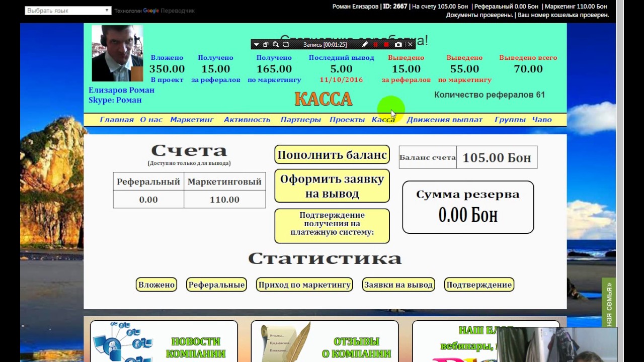
Task: Click the Документы проверены status text
Action: point(480,15)
